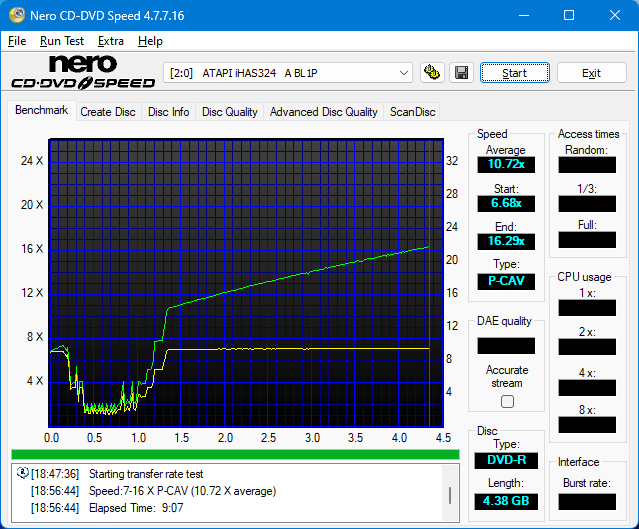Screen dimensions: 639x529
Task: Click the Full access time field
Action: [587, 240]
